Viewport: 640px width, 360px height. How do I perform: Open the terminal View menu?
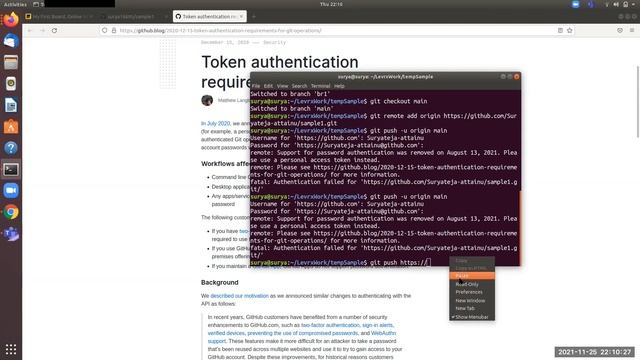point(282,86)
